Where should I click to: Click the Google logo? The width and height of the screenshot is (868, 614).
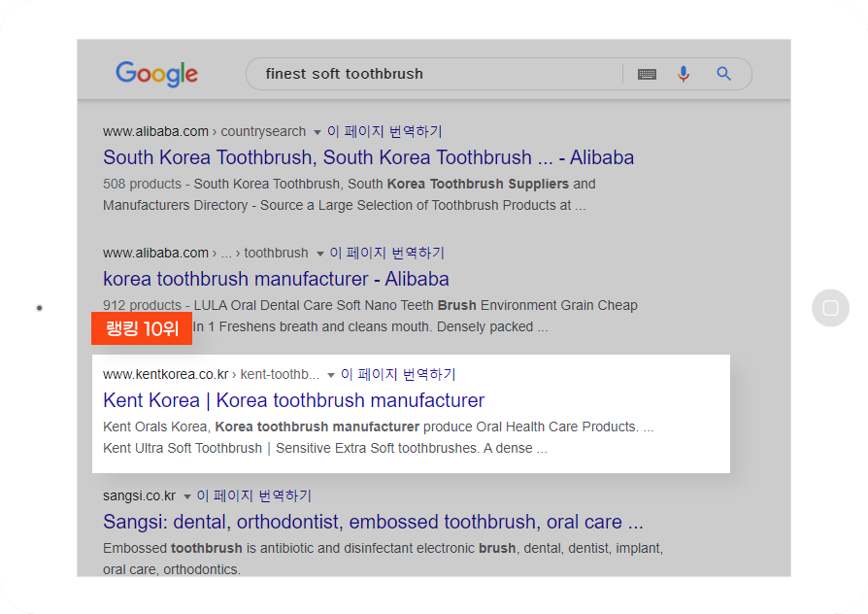(156, 74)
